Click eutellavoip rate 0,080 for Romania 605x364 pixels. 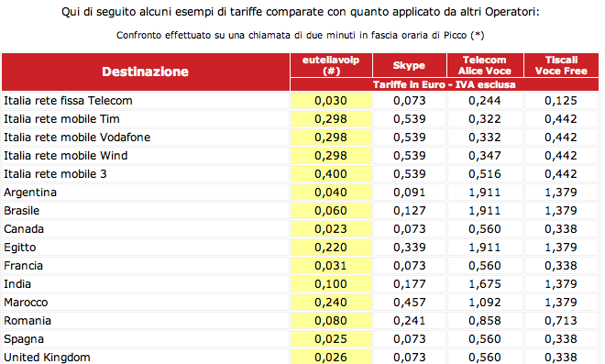pyautogui.click(x=331, y=321)
